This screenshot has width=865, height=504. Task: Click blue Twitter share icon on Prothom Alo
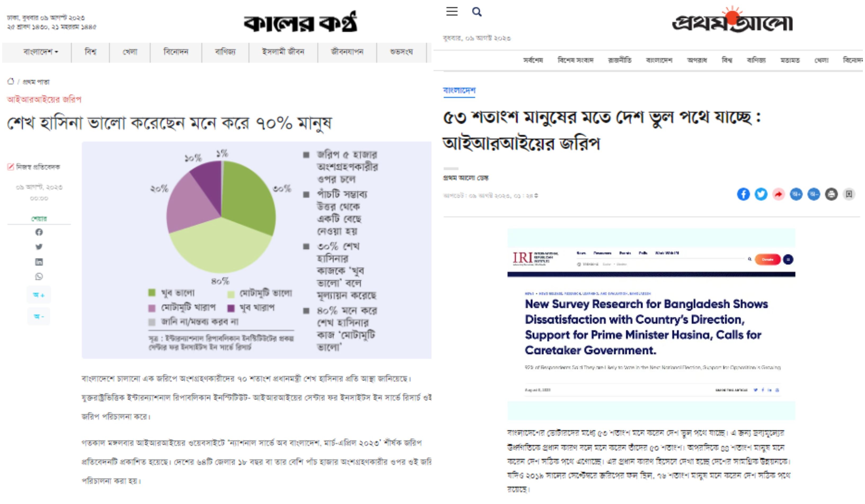[761, 194]
